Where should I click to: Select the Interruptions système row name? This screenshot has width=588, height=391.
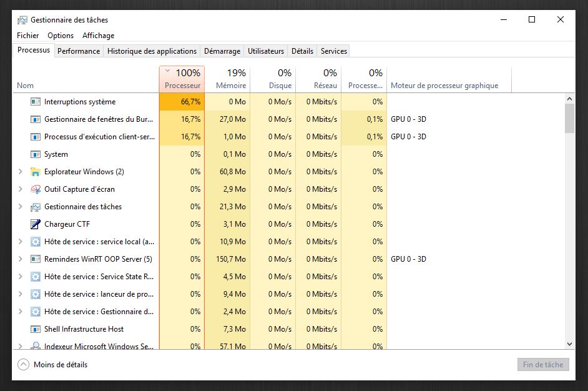[x=80, y=102]
